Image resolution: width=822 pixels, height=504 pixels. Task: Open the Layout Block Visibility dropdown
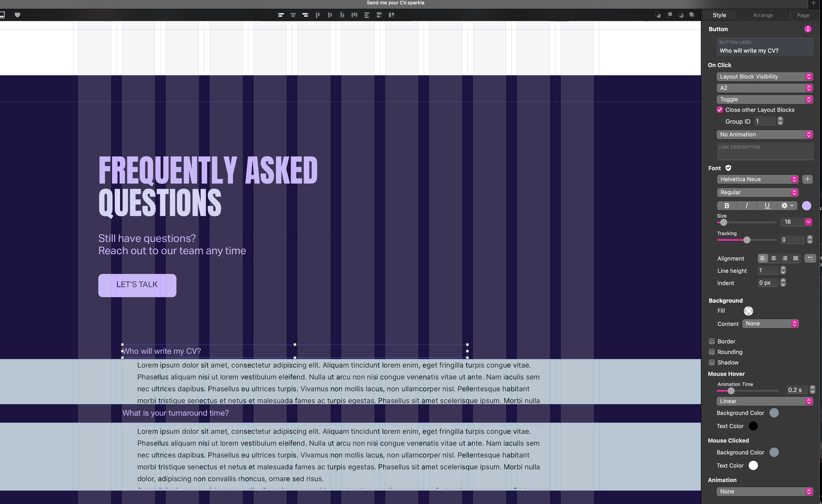coord(765,77)
